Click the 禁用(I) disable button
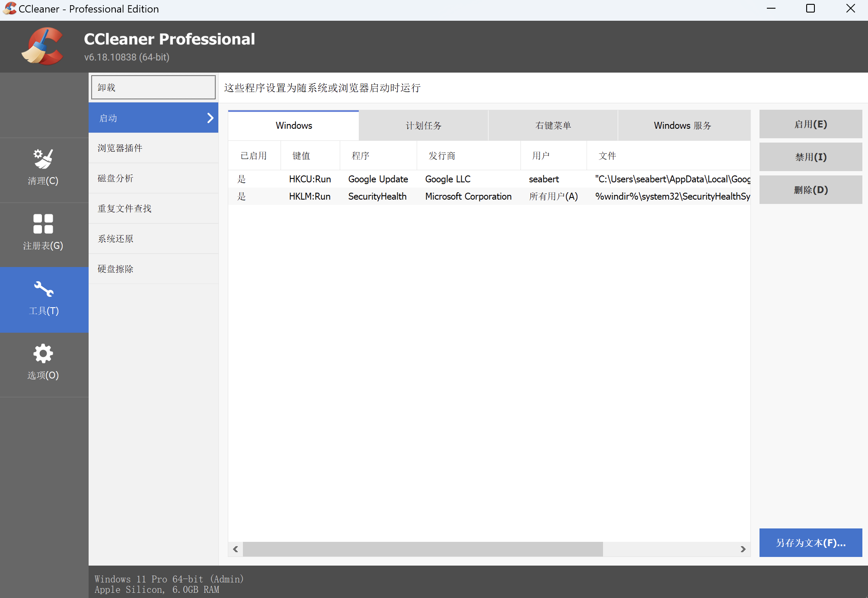868x598 pixels. 811,157
